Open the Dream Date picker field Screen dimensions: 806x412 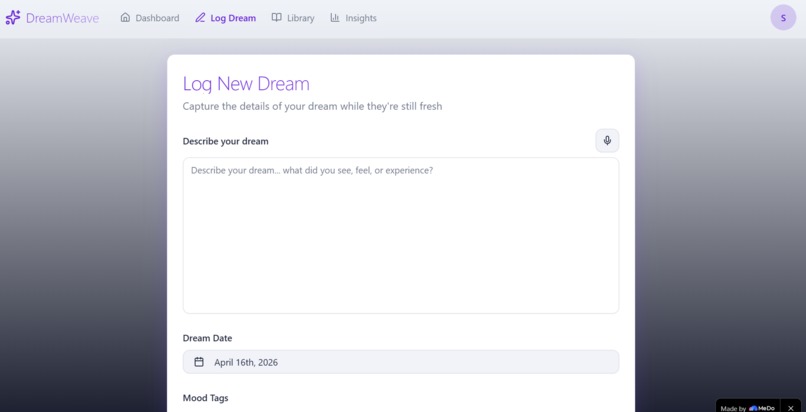coord(401,362)
